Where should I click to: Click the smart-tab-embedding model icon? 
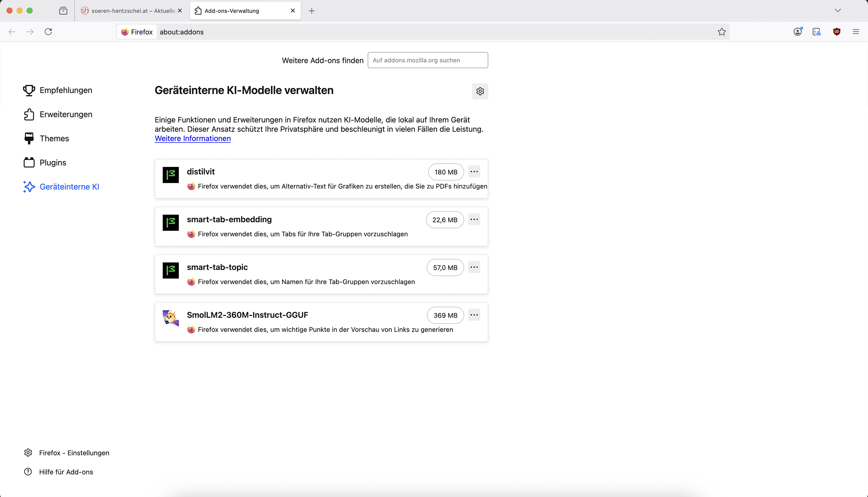coord(170,223)
